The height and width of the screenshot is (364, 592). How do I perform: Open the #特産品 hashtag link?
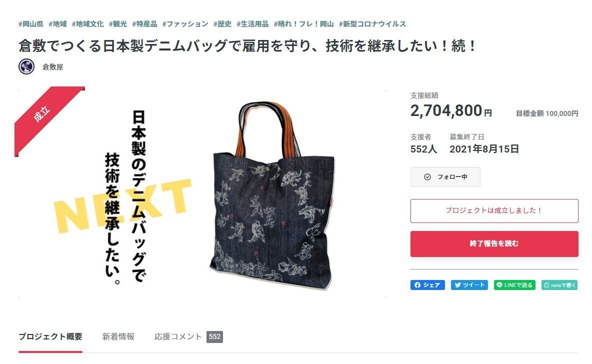(x=144, y=24)
